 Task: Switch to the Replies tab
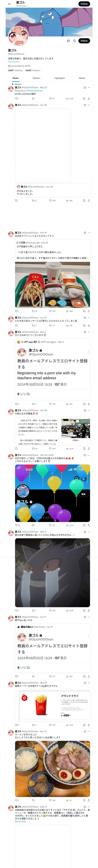[x=36, y=78]
